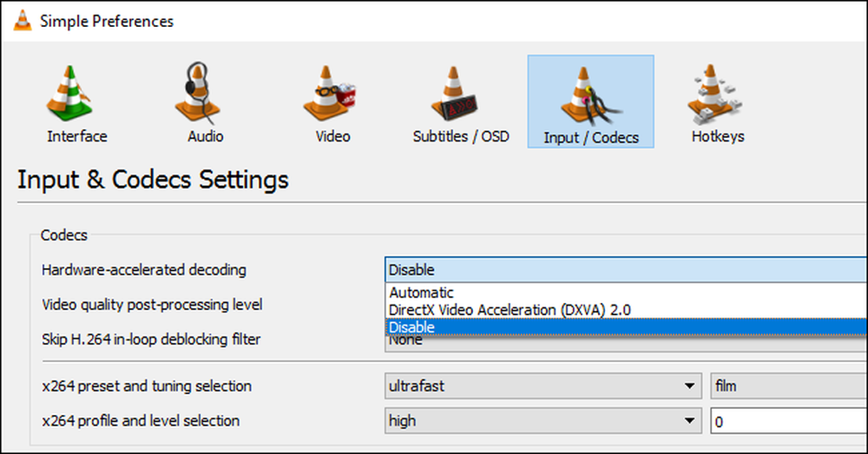Choose the highlighted Disable option in list
Screen dimensions: 868x454
point(626,326)
